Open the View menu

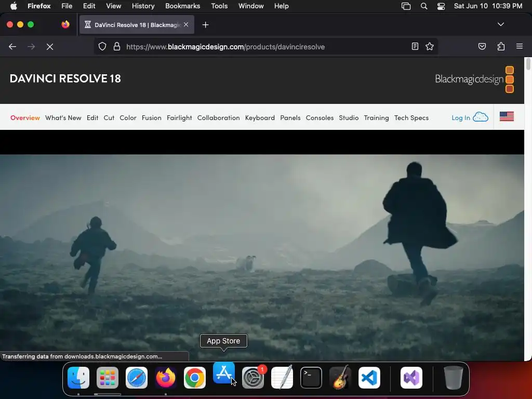(x=113, y=6)
